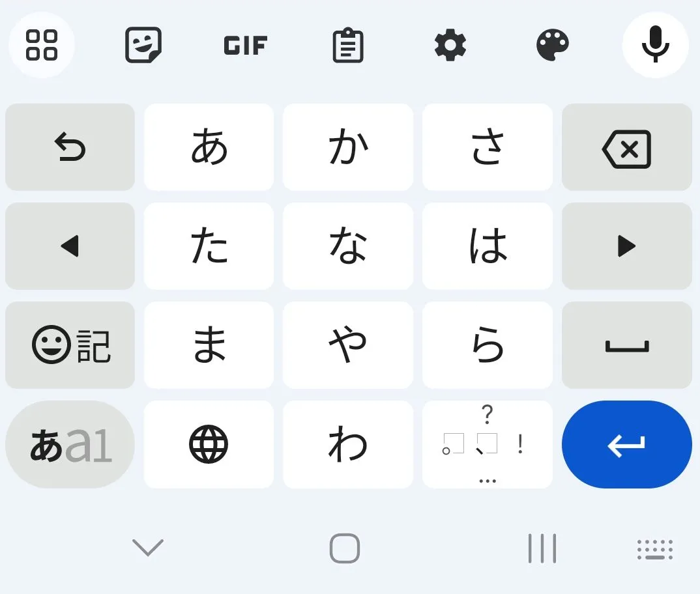This screenshot has width=700, height=594.
Task: Collapse the keyboard with the down chevron
Action: (147, 548)
